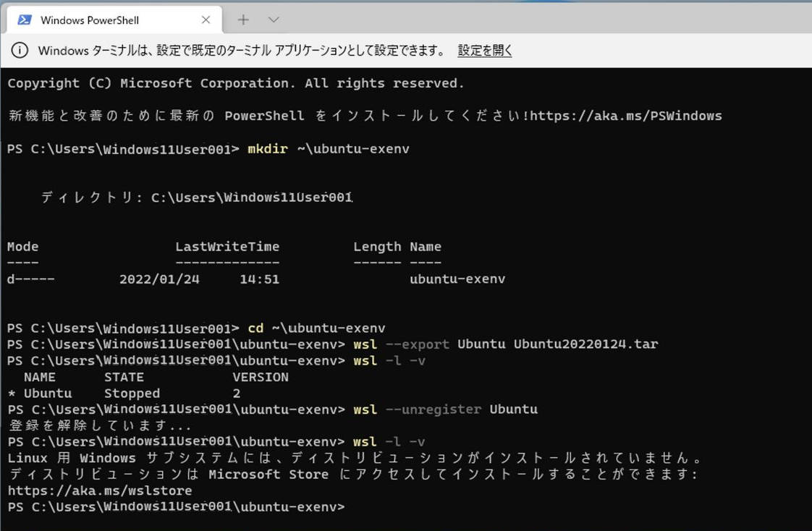Click the 'Stopped' state value
The height and width of the screenshot is (531, 812).
point(132,394)
